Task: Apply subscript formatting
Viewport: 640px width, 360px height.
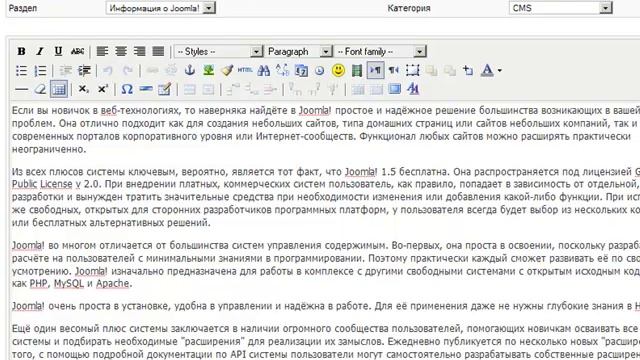Action: 83,89
